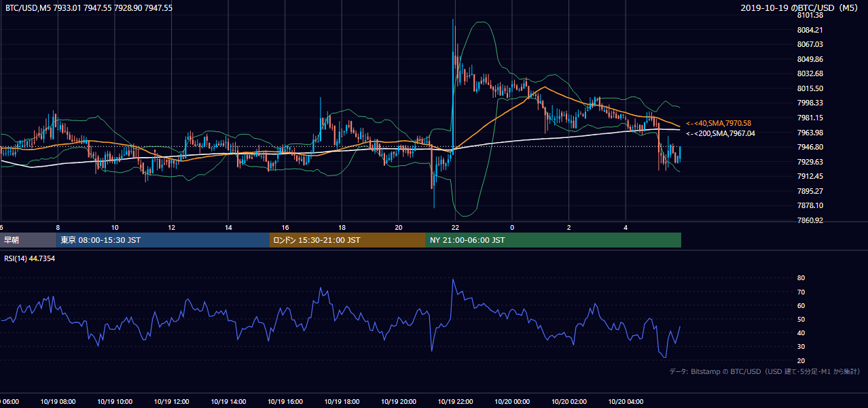
Task: Click the 8032.68 price axis value
Action: click(810, 73)
